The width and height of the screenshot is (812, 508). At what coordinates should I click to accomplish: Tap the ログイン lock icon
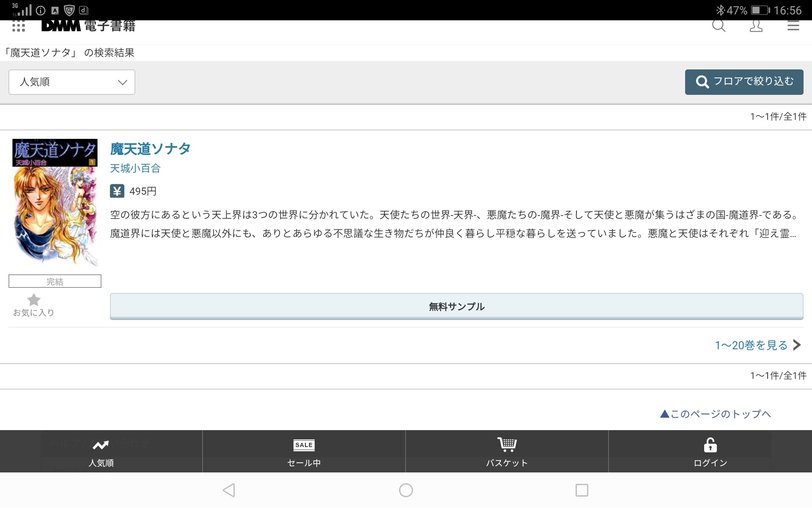[x=710, y=445]
